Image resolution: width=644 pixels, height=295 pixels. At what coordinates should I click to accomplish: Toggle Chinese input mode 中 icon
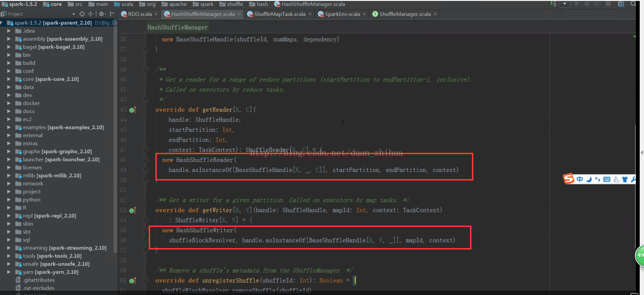tap(580, 180)
